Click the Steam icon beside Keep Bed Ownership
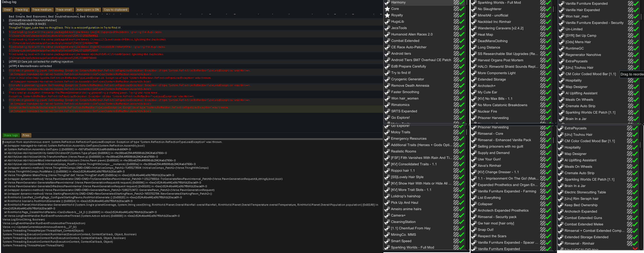644x253 pixels. pyautogui.click(x=560, y=205)
